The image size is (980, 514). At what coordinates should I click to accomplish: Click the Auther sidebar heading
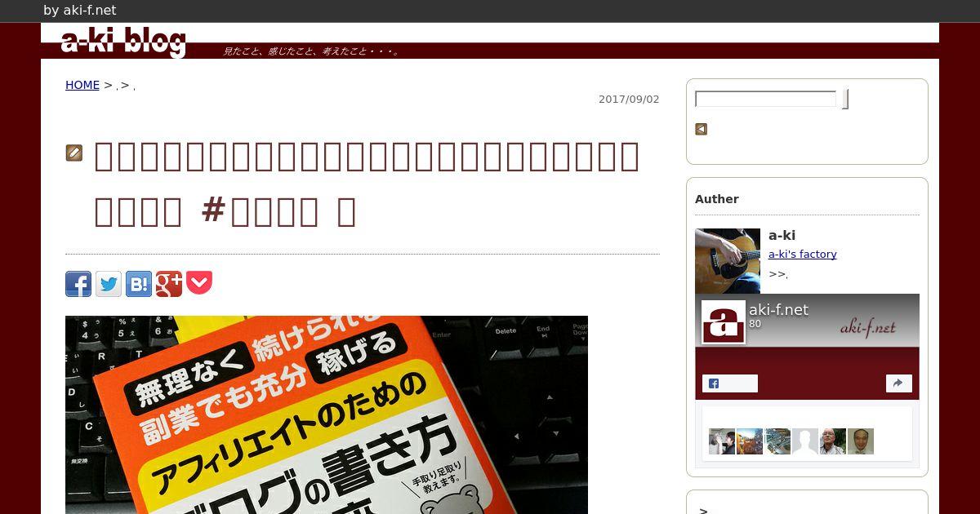[717, 199]
